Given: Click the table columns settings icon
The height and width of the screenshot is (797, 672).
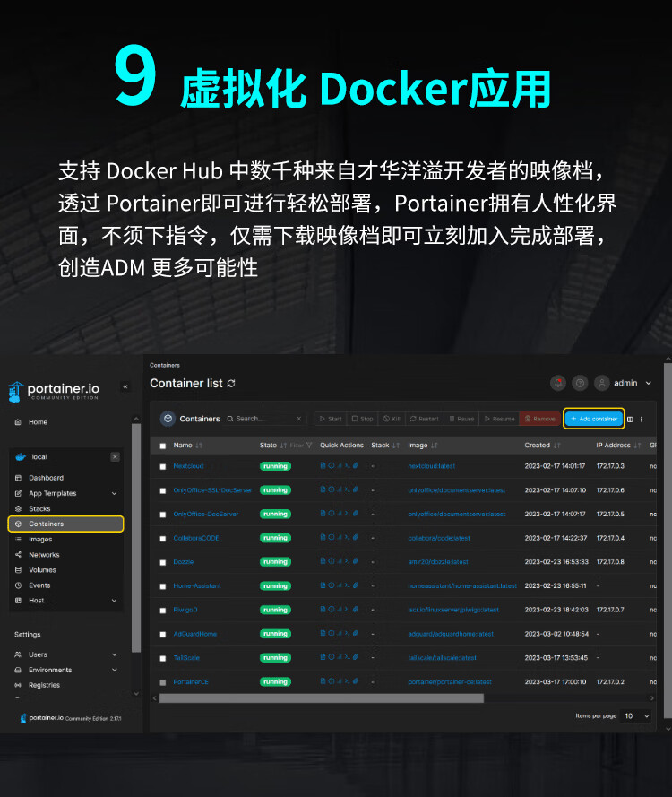Looking at the screenshot, I should [630, 420].
